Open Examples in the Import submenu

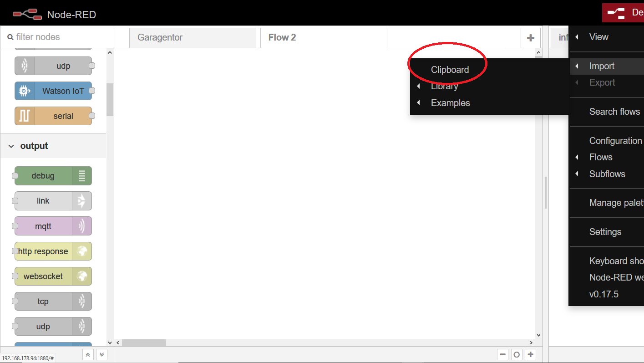click(450, 103)
